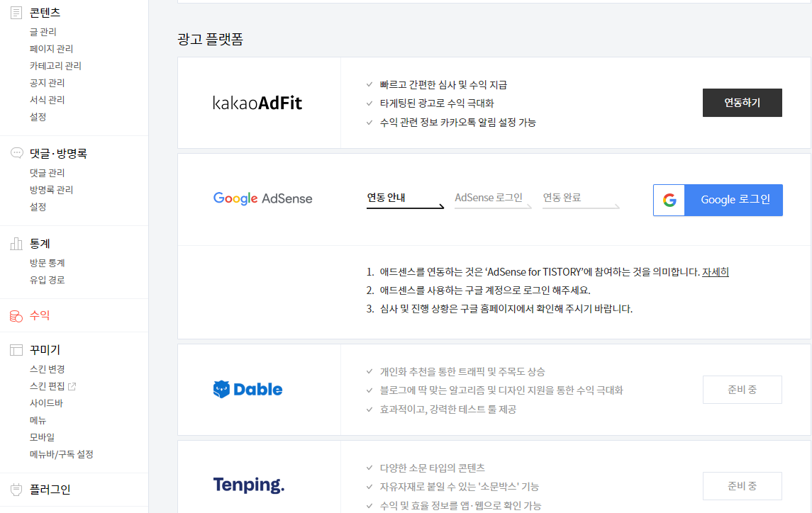Viewport: 812px width, 513px height.
Task: Go to 사이드바 settings
Action: [46, 402]
